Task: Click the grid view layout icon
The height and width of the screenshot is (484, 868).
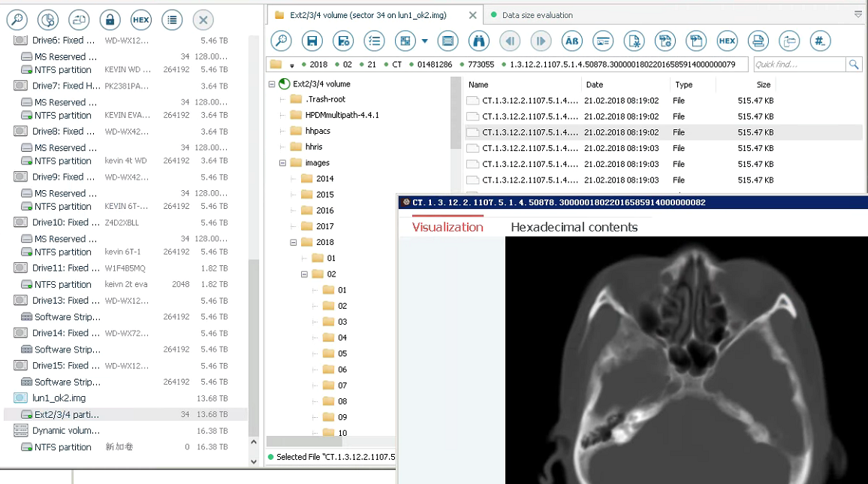Action: coord(405,41)
